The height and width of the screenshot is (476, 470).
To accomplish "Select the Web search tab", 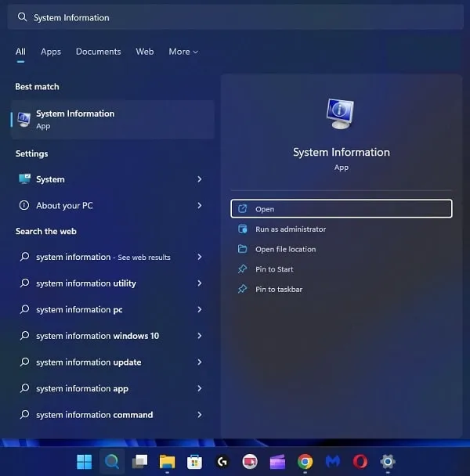I will [145, 52].
